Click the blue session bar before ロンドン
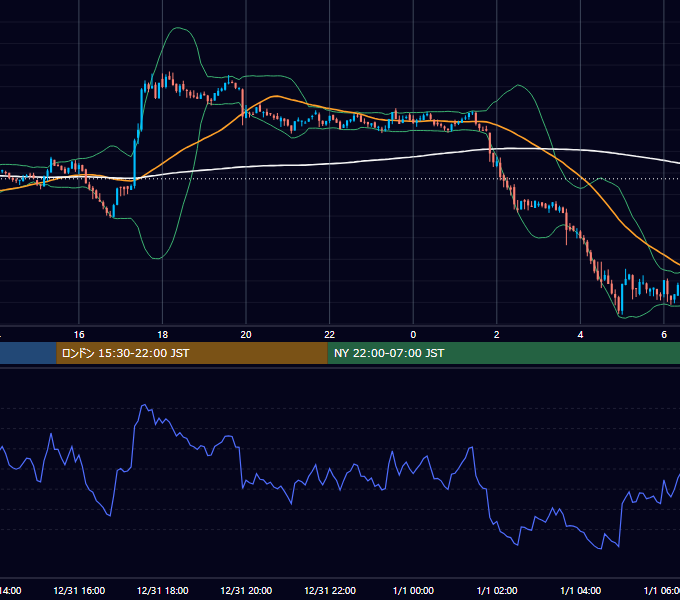 point(28,353)
